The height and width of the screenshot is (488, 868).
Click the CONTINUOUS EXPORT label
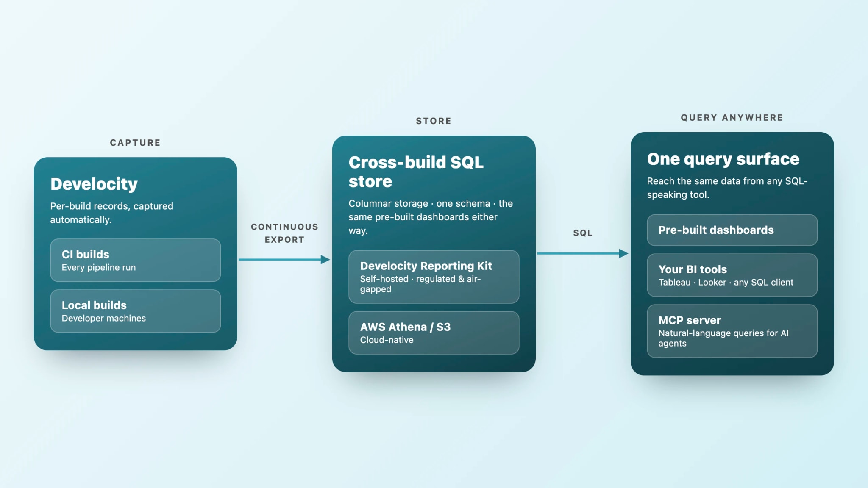284,233
